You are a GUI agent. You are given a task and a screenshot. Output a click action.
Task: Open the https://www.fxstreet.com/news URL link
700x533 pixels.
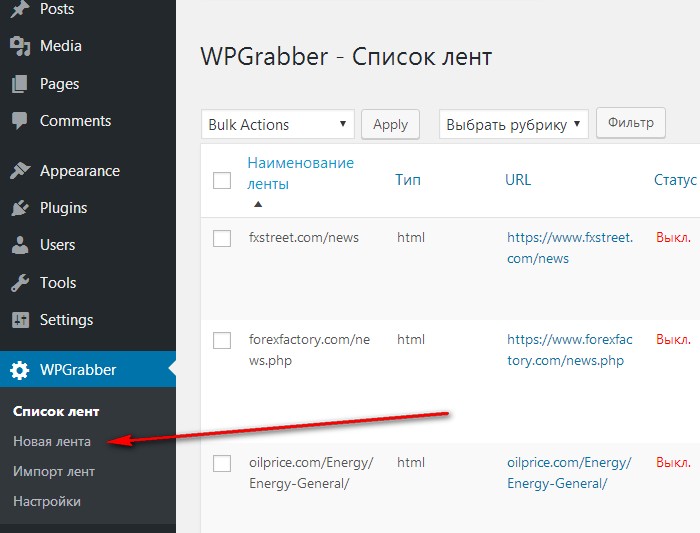tap(570, 248)
